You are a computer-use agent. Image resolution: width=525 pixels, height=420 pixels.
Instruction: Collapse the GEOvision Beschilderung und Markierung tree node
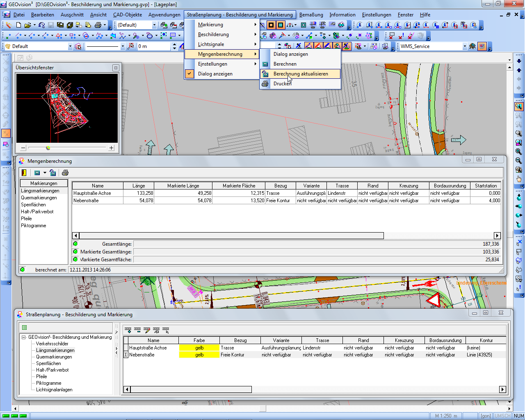pos(24,337)
